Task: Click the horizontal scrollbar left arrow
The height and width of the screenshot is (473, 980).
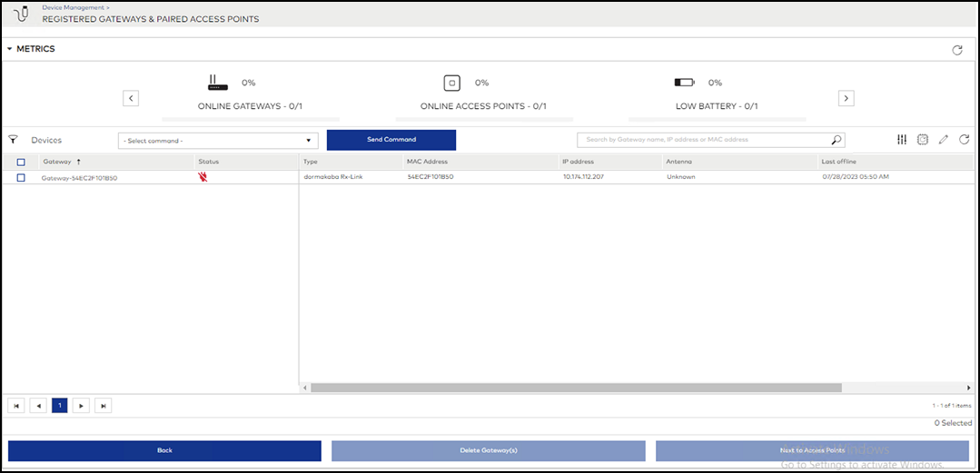Action: point(305,388)
